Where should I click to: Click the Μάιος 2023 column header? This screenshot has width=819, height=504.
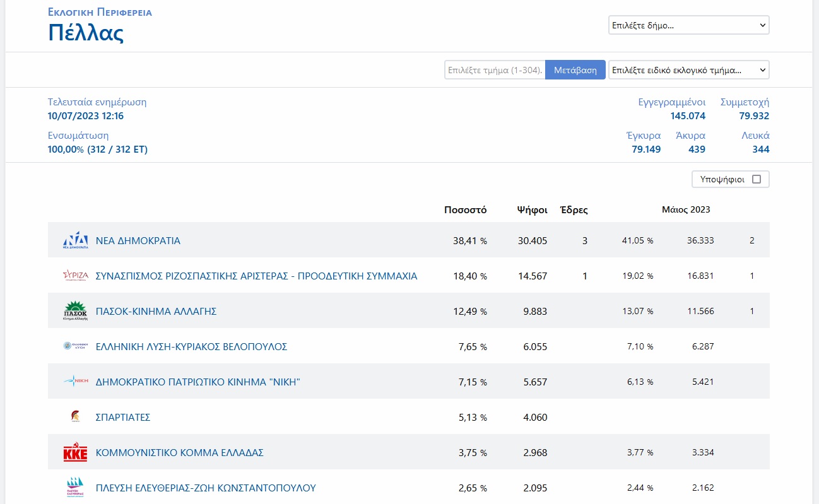click(x=686, y=209)
